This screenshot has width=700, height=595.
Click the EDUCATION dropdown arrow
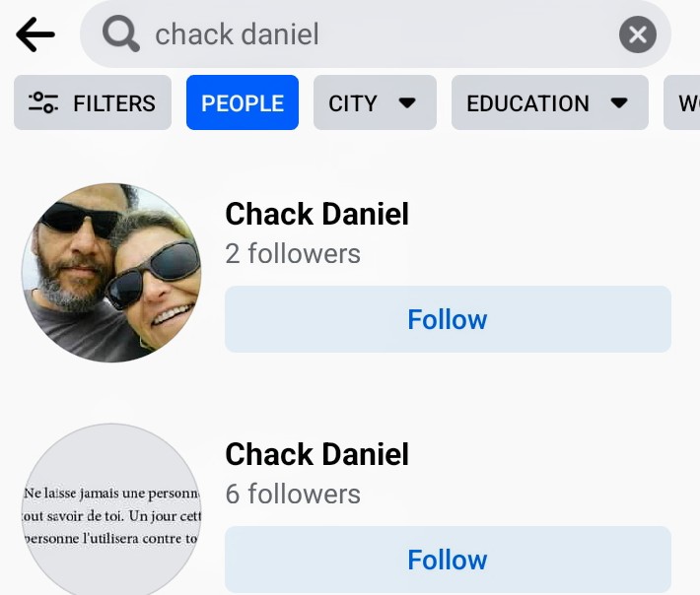[619, 103]
